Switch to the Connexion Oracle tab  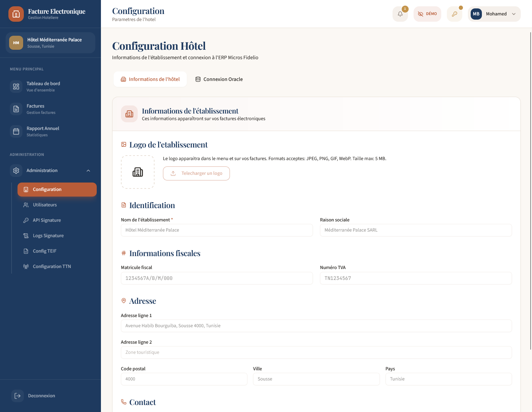click(219, 79)
